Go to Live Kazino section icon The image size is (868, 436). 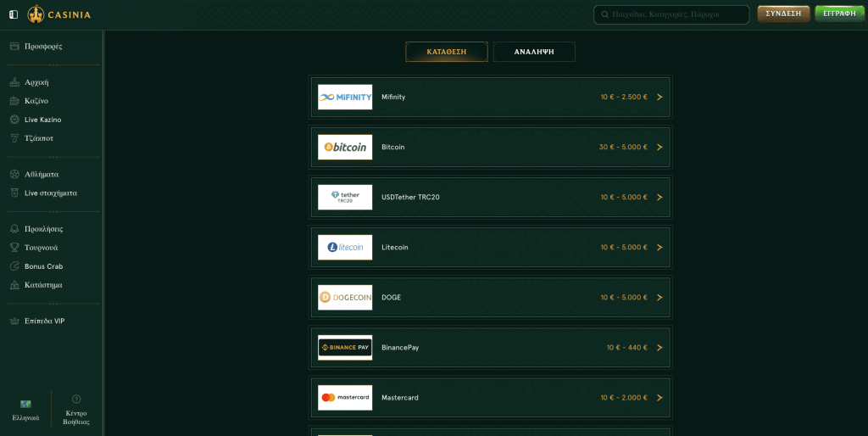coord(14,120)
